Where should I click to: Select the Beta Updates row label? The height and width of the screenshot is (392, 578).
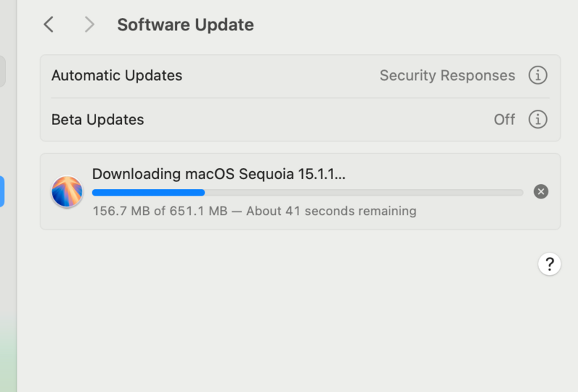[98, 119]
